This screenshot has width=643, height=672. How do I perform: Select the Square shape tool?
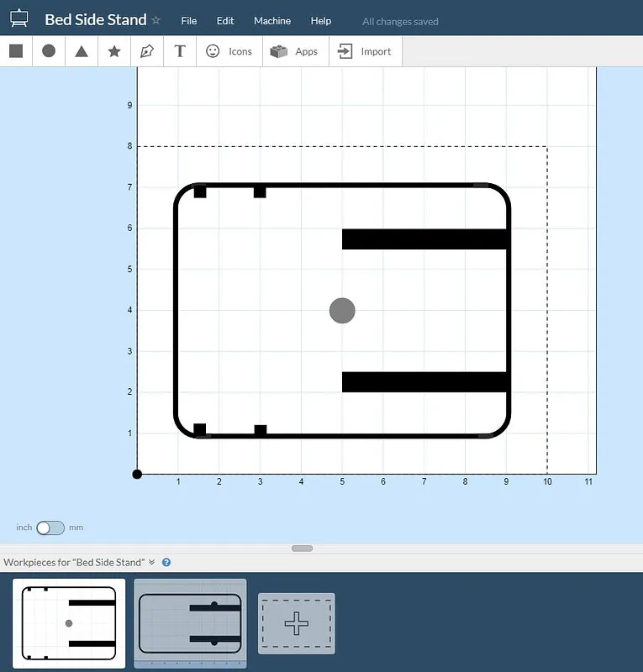point(16,51)
